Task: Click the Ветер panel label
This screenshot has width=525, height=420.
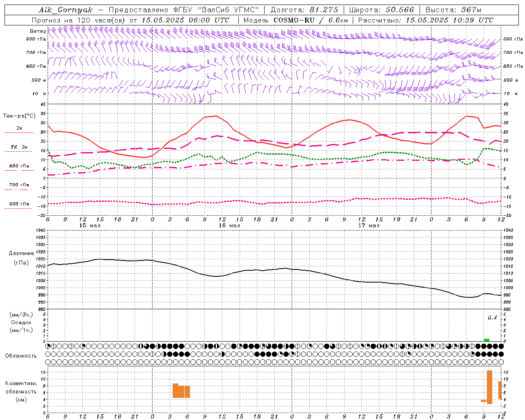Action: [x=38, y=31]
